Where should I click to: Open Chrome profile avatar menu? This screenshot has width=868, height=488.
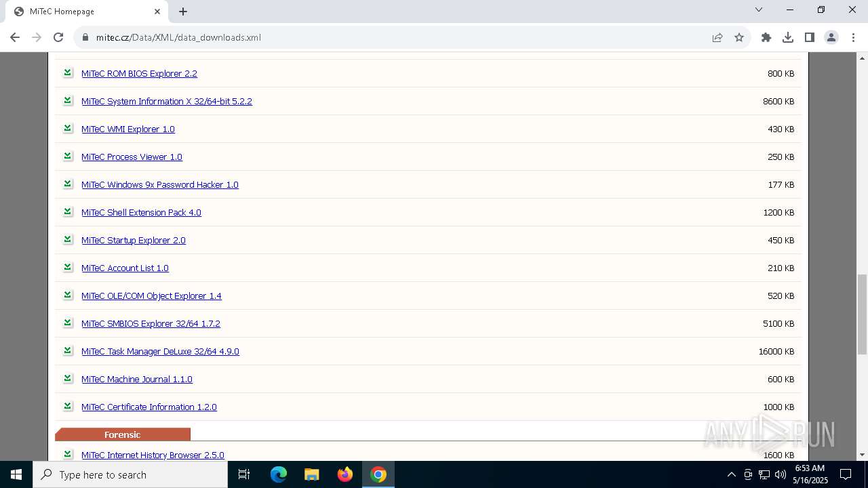point(831,37)
